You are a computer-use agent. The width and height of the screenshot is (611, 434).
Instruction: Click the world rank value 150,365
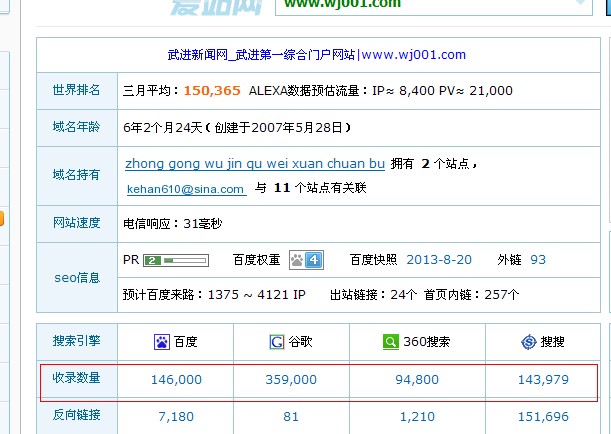point(212,91)
